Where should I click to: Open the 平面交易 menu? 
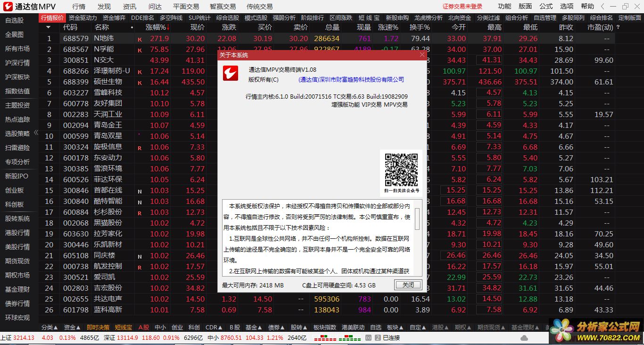tap(186, 7)
